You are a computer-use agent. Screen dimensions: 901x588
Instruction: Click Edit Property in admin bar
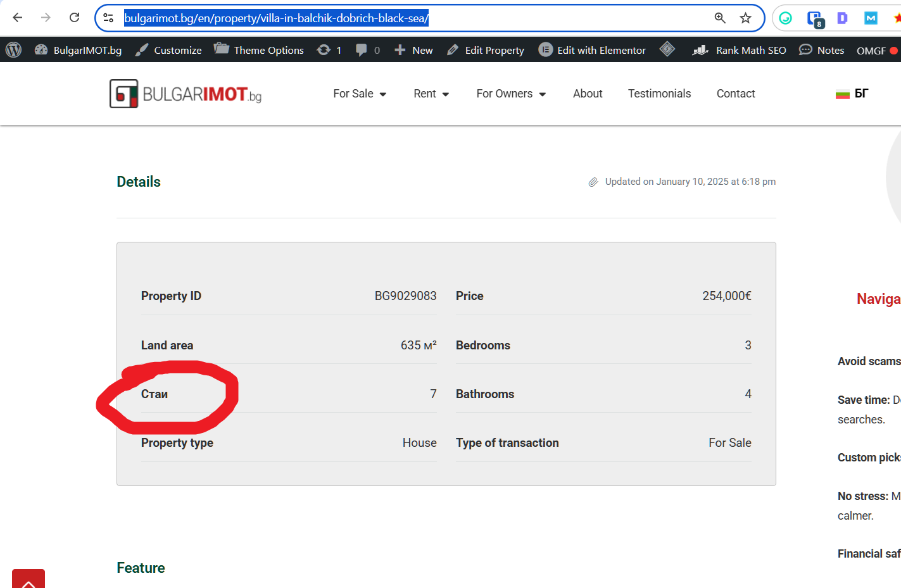(x=486, y=50)
